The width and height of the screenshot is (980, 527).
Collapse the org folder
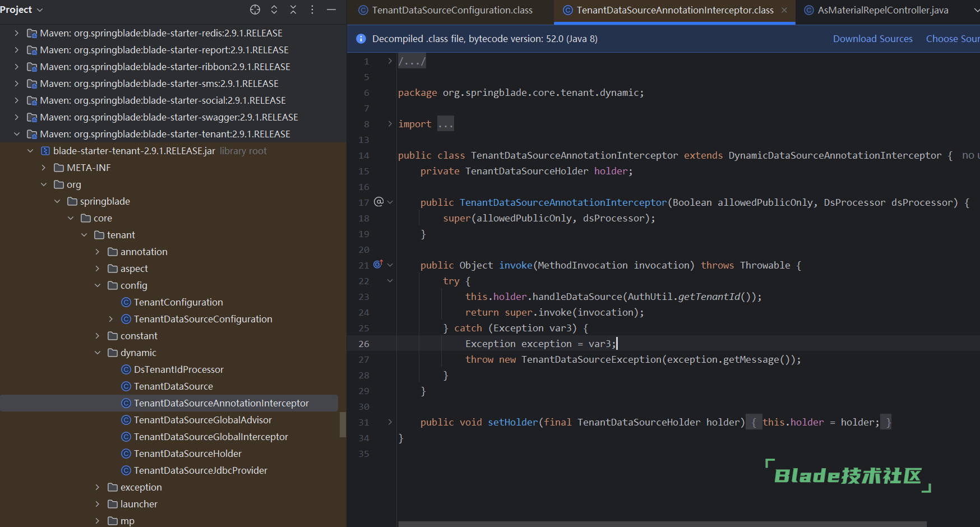43,184
